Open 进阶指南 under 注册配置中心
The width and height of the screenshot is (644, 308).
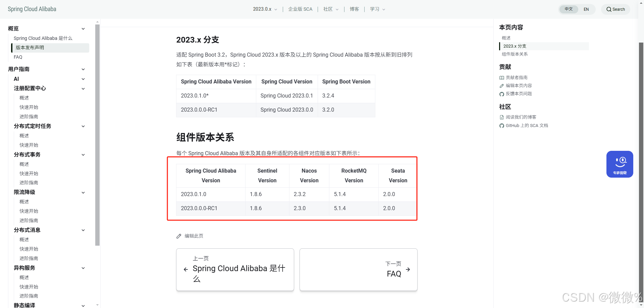coord(29,117)
